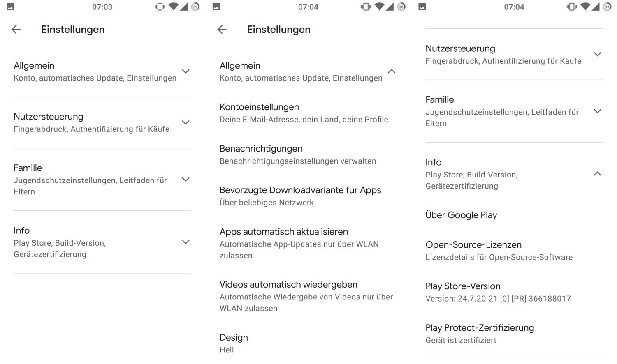Tap vibrate mode icon in 07:03 status bar
The image size is (617, 364).
tap(160, 7)
